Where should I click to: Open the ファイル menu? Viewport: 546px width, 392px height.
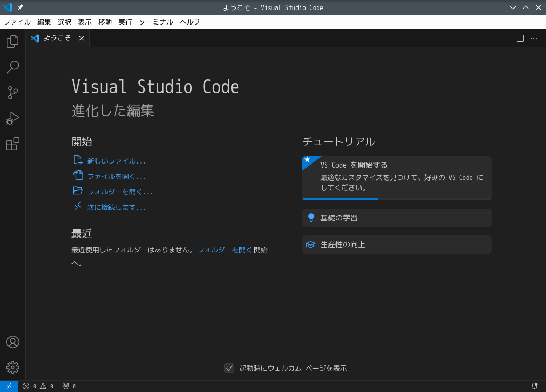17,22
